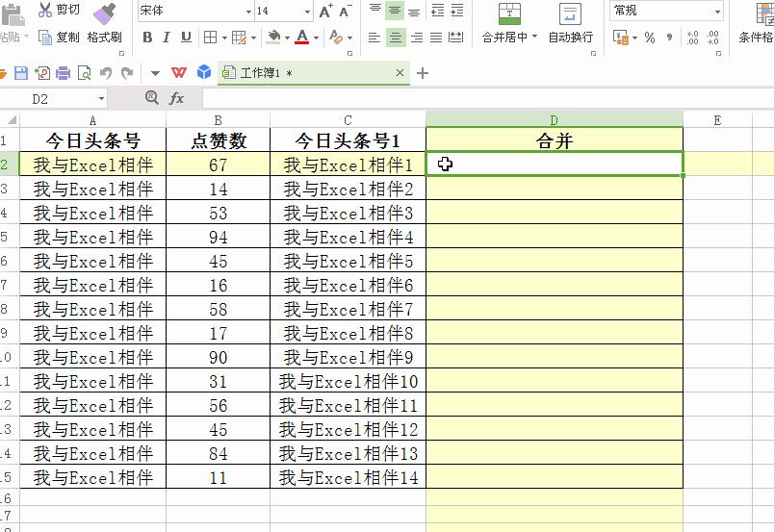774x532 pixels.
Task: Click the blue cube icon
Action: coord(204,72)
